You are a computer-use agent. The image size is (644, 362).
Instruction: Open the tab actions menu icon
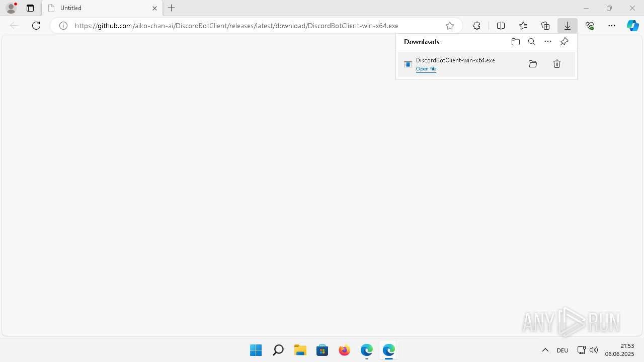click(x=30, y=8)
